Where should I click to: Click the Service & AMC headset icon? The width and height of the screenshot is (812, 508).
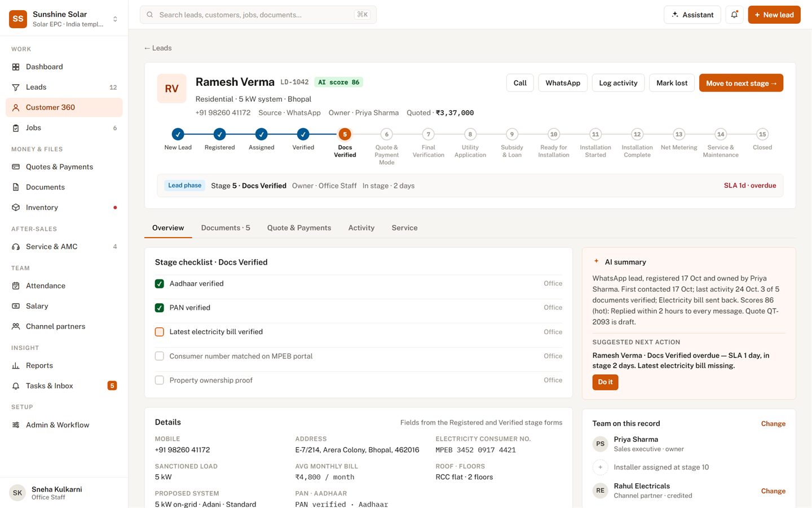click(16, 247)
